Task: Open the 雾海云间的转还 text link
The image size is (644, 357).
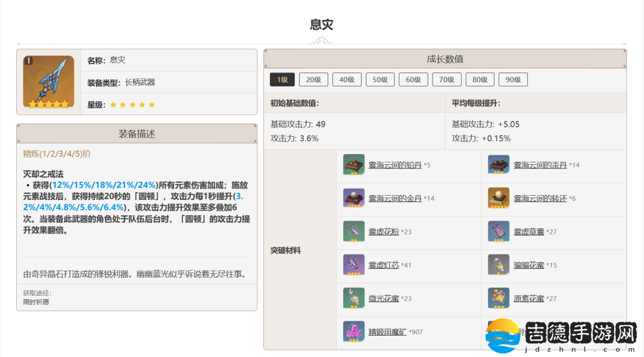Action: pos(540,198)
